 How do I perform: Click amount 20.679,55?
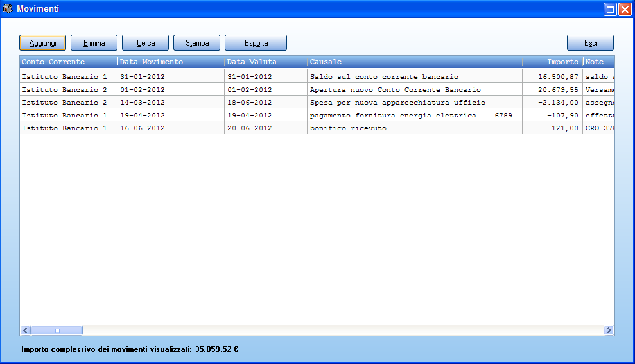pyautogui.click(x=552, y=89)
